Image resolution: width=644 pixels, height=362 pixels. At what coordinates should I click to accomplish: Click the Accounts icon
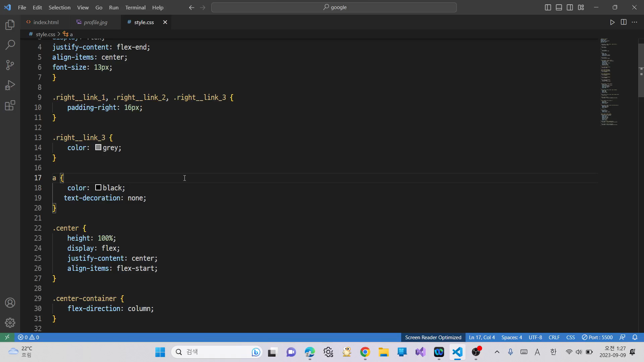coord(10,303)
